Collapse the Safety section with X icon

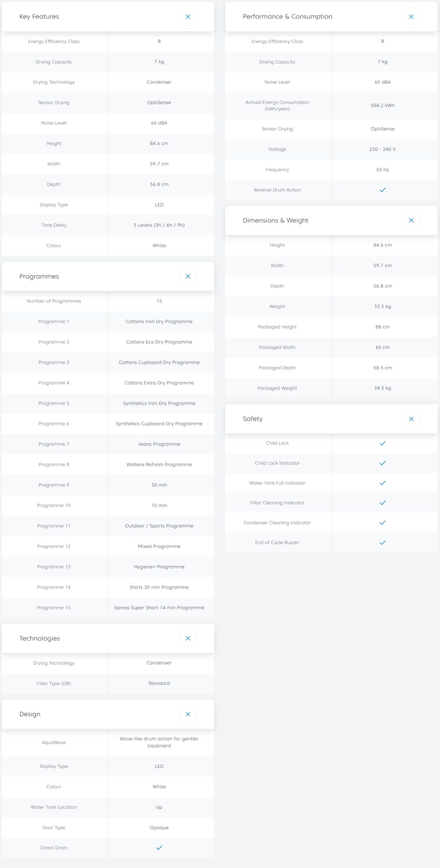[411, 419]
